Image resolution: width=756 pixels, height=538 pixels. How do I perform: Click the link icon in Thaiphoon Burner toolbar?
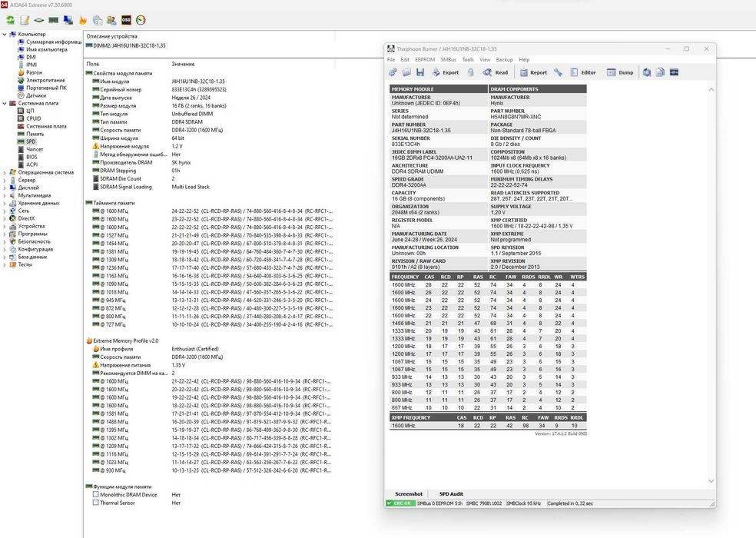pos(393,72)
